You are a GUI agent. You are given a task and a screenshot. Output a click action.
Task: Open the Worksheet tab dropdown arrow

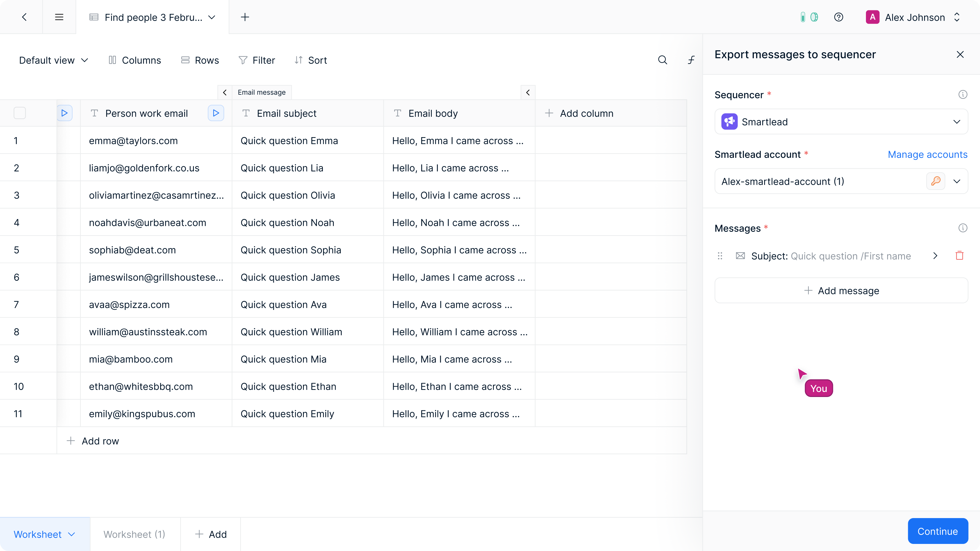tap(71, 534)
